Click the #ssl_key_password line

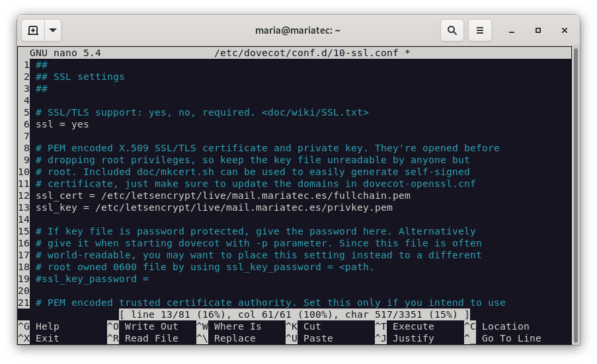(92, 279)
